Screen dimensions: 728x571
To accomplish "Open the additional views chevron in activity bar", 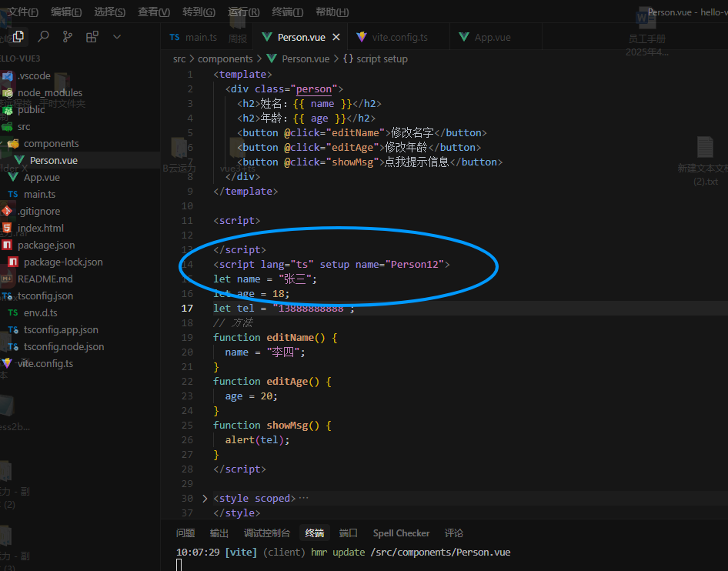I will [x=117, y=36].
